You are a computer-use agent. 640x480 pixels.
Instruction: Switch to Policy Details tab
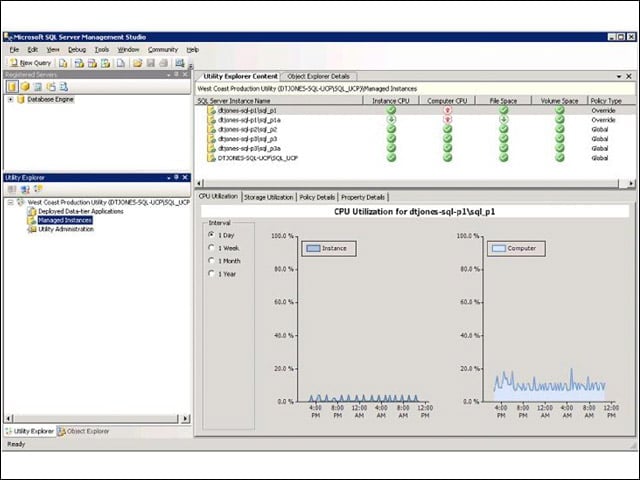[x=317, y=197]
